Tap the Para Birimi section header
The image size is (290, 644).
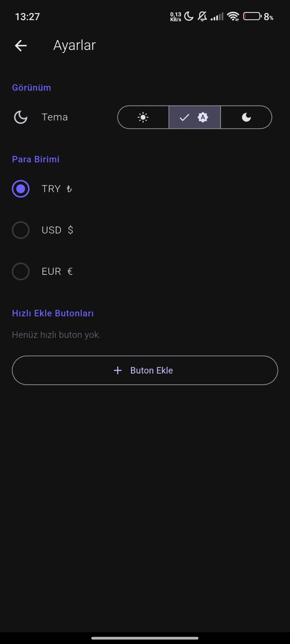pyautogui.click(x=36, y=159)
